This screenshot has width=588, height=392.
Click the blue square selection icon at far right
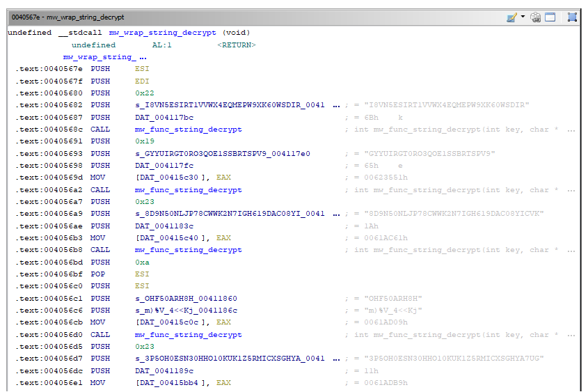point(572,17)
